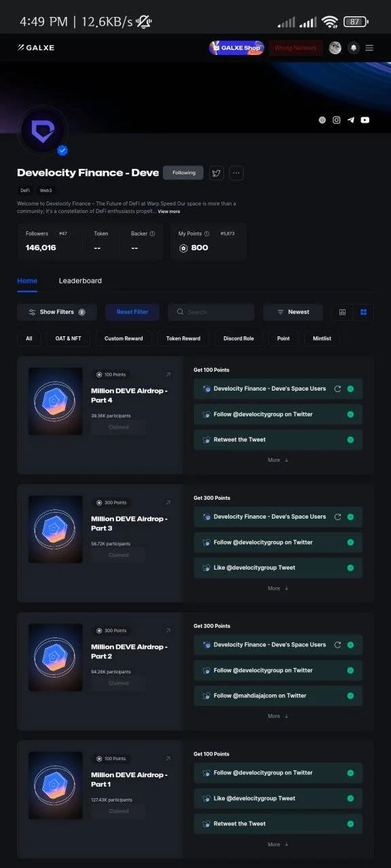Click the muted notifications status icon

point(144,22)
